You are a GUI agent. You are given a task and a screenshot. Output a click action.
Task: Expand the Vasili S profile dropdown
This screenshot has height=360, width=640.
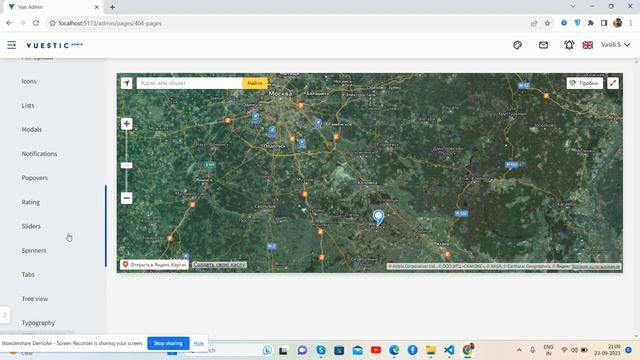tap(616, 44)
